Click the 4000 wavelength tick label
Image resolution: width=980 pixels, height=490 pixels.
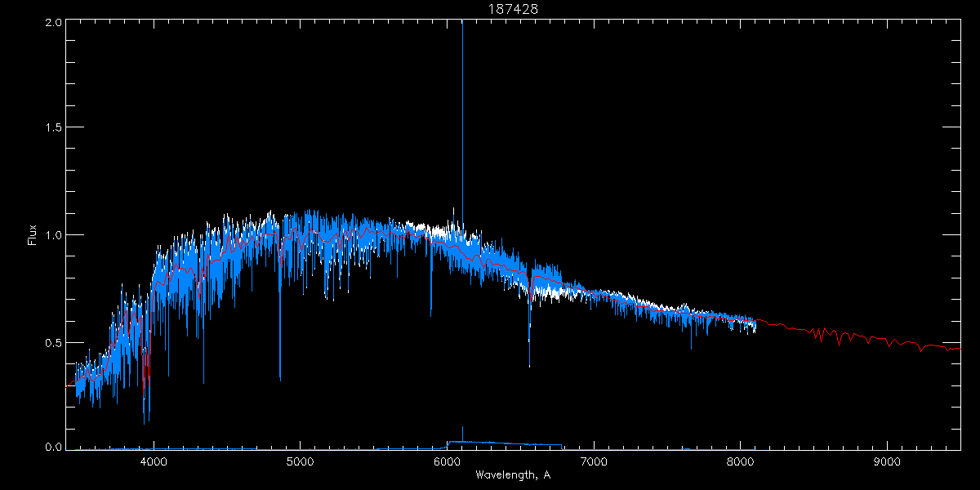154,461
